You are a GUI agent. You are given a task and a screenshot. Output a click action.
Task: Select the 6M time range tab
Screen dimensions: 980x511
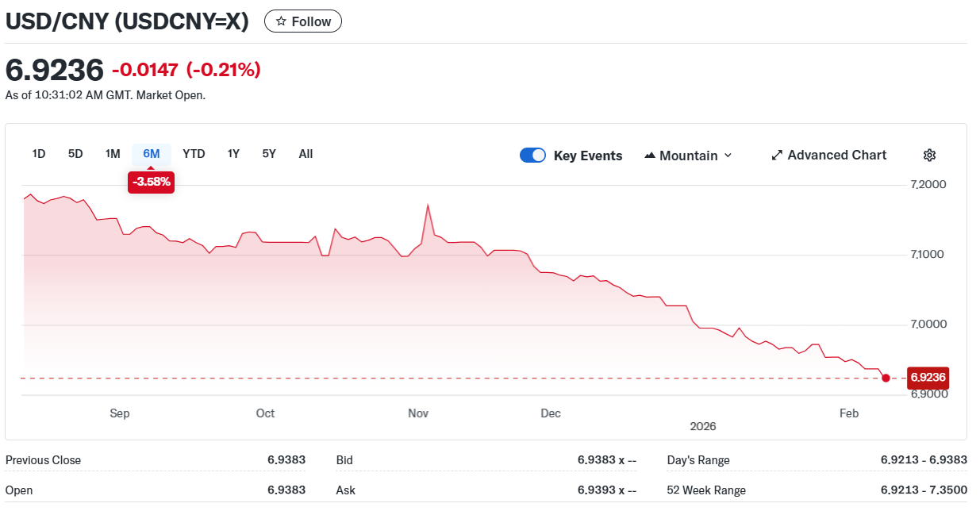152,154
